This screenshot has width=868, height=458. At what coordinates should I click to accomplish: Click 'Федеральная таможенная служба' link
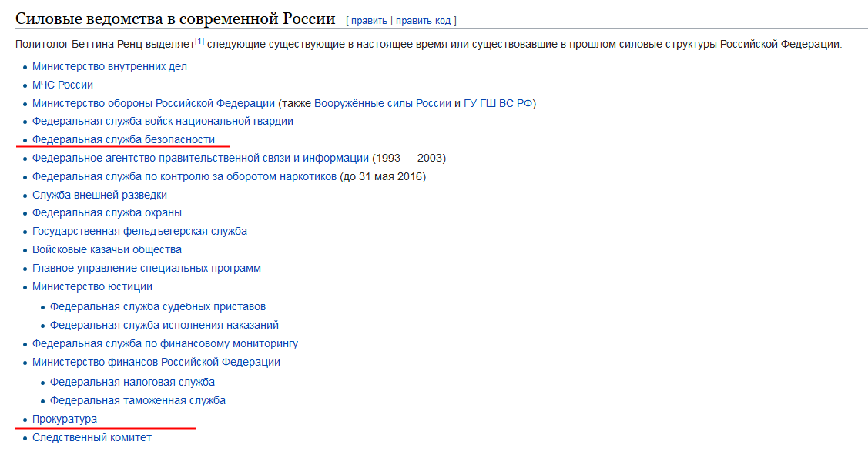tap(138, 400)
